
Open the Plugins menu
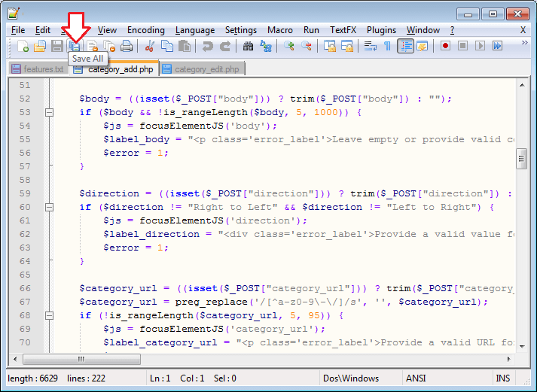[x=381, y=30]
